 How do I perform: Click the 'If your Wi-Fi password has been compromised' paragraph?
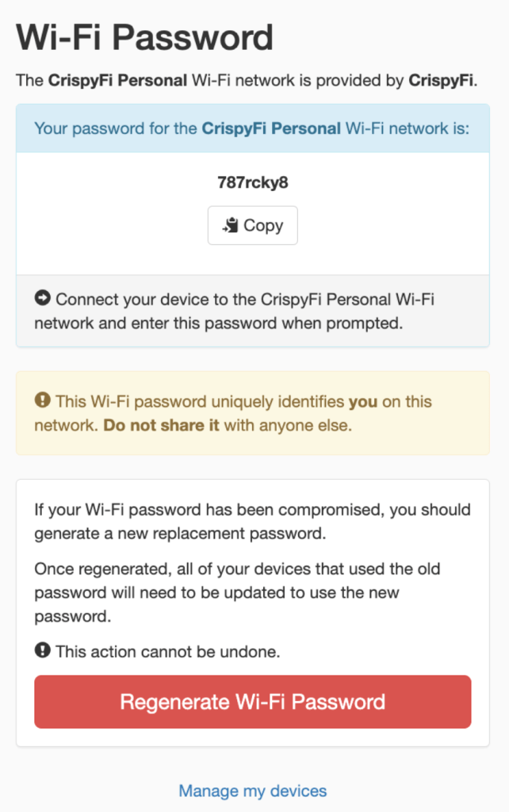(252, 521)
